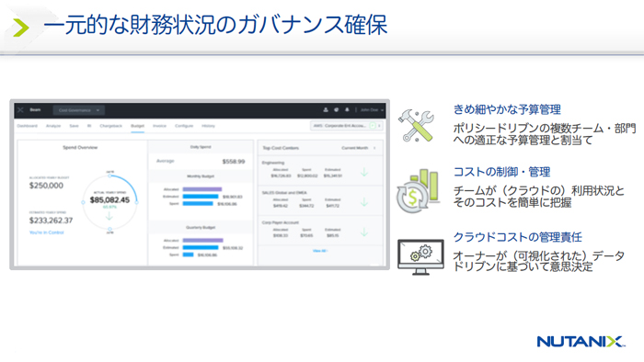The width and height of the screenshot is (644, 362).
Task: Click the user profile icon in Beam header
Action: (x=326, y=110)
